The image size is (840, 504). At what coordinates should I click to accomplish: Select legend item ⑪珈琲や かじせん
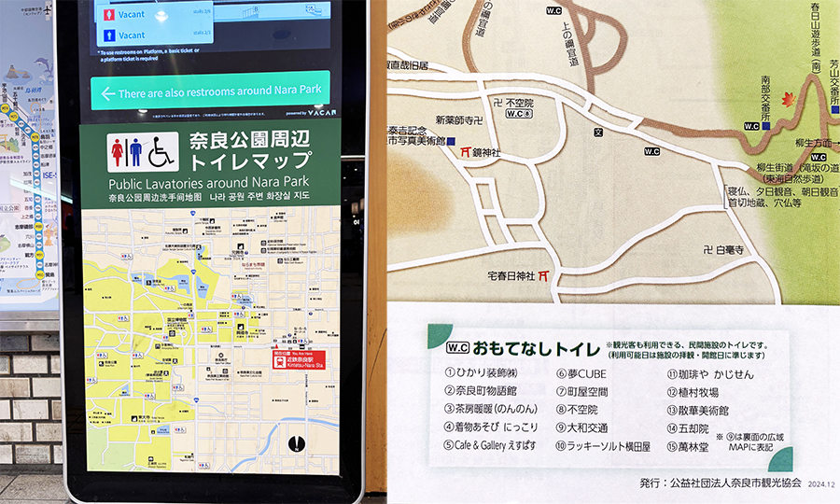click(710, 374)
